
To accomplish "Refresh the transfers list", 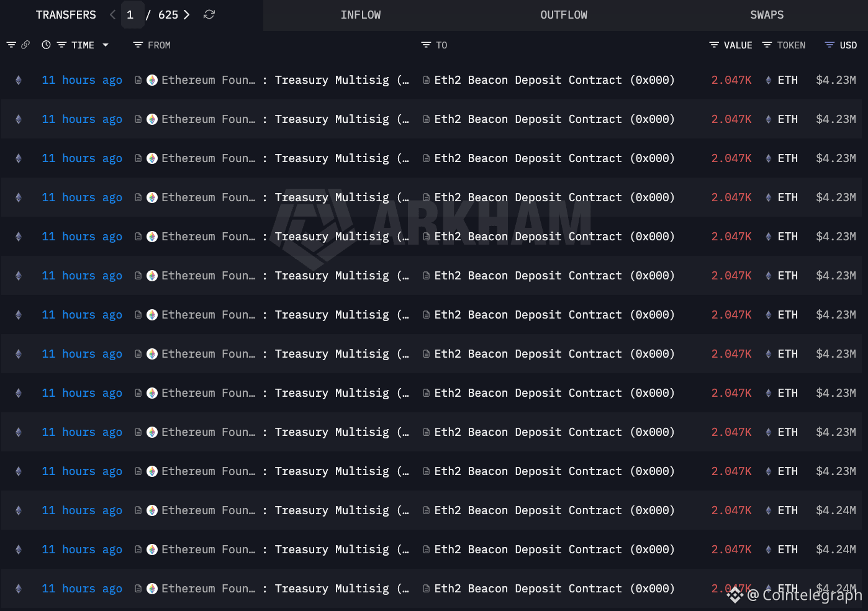I will click(209, 14).
